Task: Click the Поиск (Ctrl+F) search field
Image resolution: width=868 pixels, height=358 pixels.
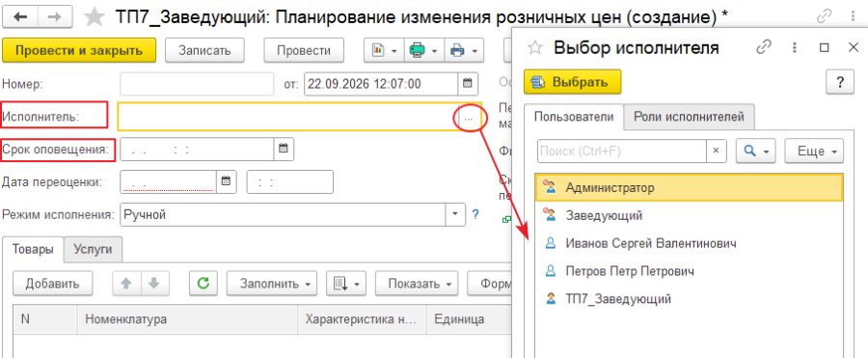Action: [622, 151]
